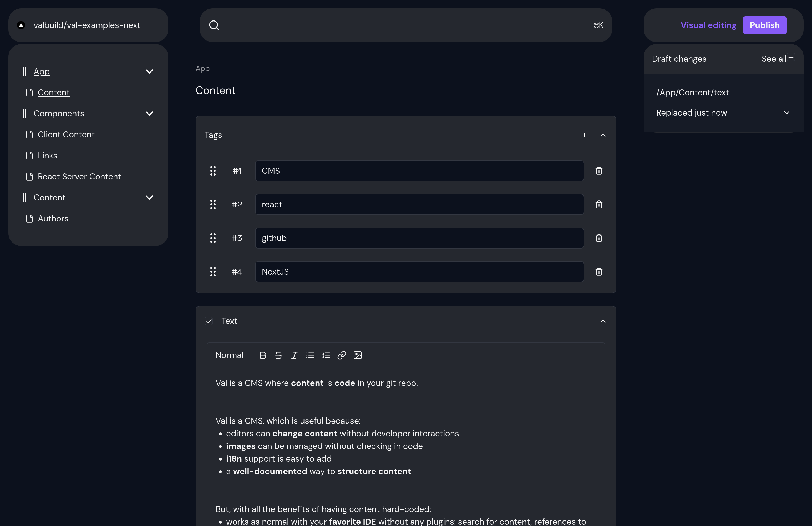Expand the Replaced just now entry
The height and width of the screenshot is (526, 812).
click(x=786, y=113)
